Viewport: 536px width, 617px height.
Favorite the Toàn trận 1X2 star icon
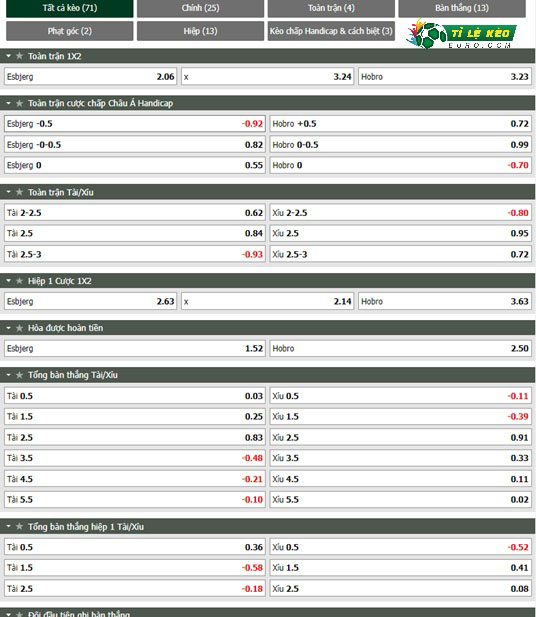coord(19,56)
